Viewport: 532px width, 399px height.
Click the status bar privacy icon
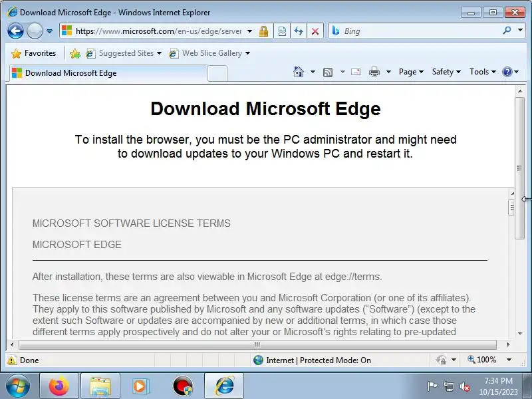(x=442, y=360)
